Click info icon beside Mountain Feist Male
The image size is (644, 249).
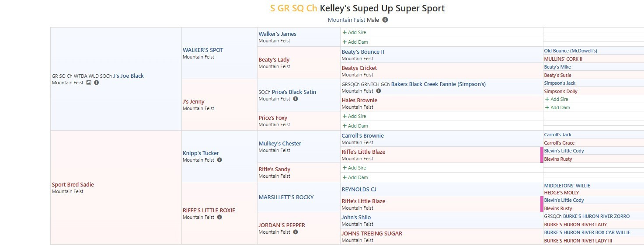[x=385, y=20]
